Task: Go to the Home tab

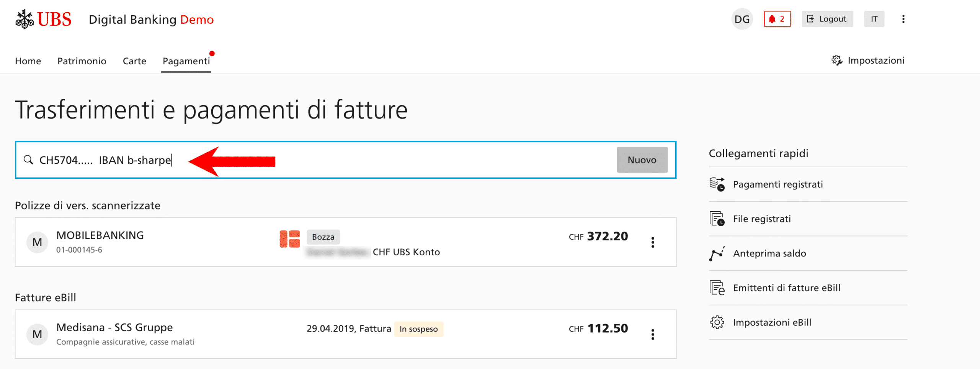Action: pyautogui.click(x=28, y=61)
